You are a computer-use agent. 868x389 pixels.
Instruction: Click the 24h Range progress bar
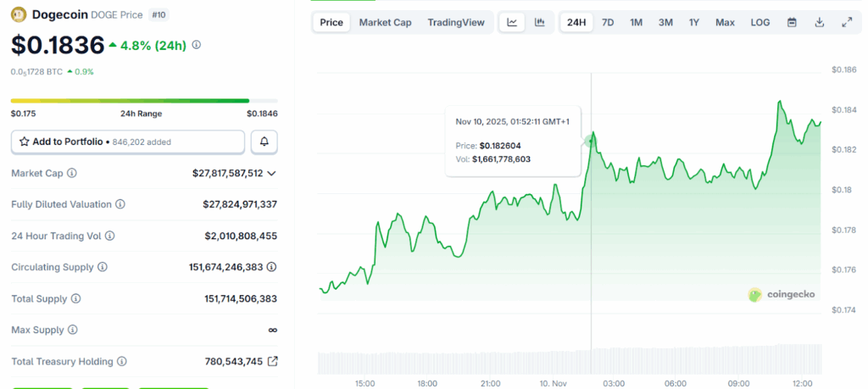pos(144,101)
